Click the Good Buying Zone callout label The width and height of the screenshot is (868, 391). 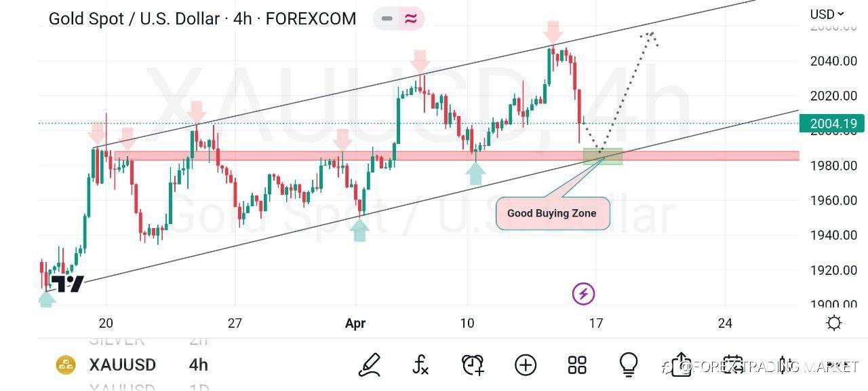[552, 213]
